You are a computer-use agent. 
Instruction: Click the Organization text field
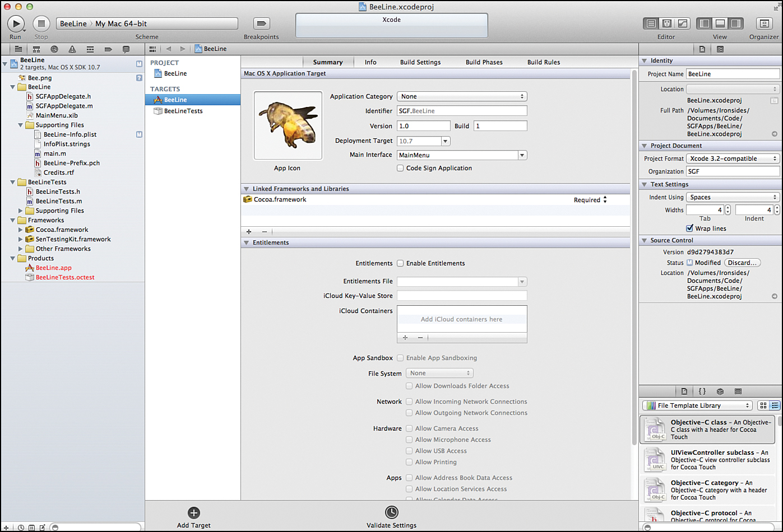tap(733, 171)
